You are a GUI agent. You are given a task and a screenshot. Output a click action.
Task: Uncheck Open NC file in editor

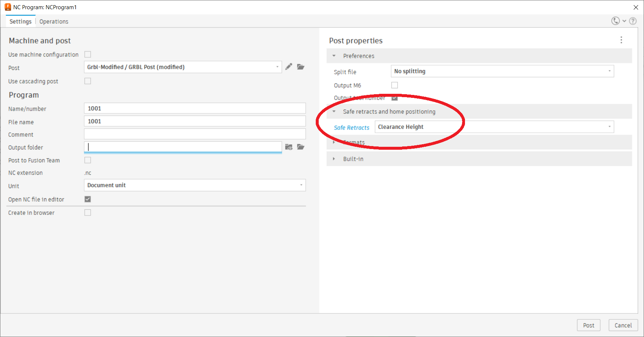pos(87,199)
